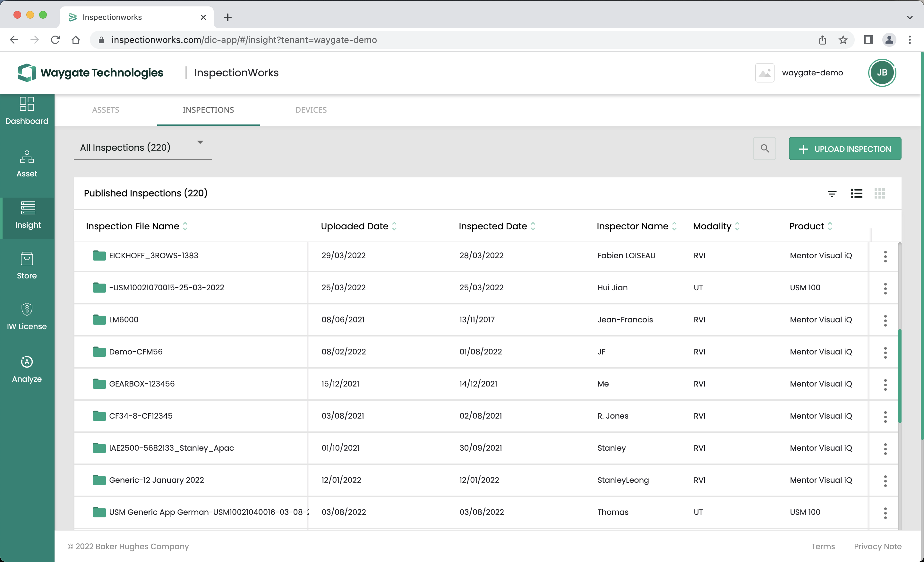Screen dimensions: 924x562
Task: Click list view toggle icon
Action: 856,193
